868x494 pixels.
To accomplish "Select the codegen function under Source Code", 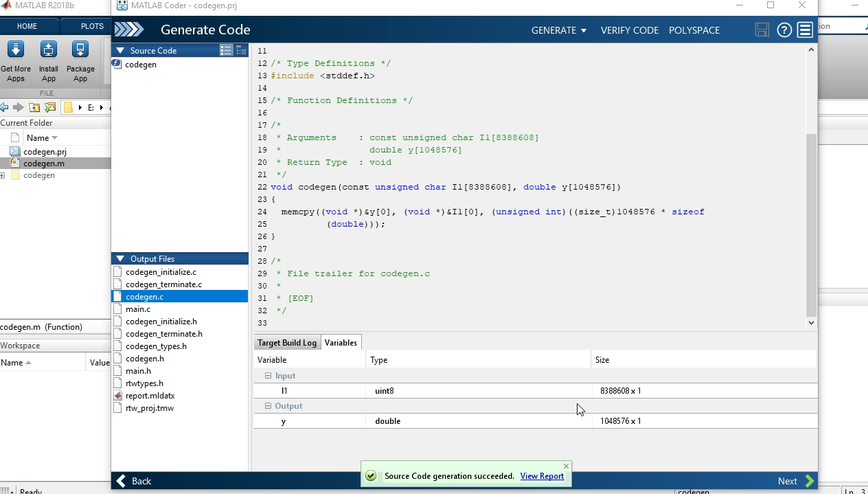I will coord(141,64).
